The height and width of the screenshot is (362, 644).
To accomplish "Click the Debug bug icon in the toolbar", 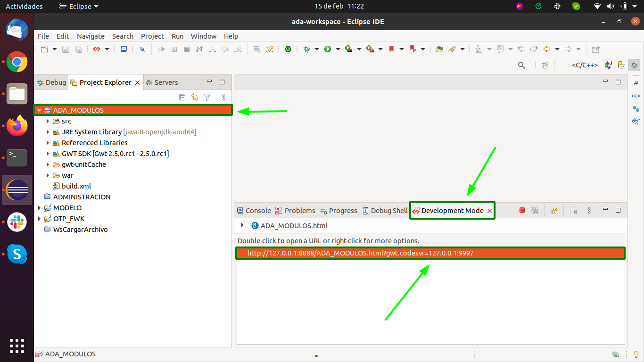I will (307, 49).
